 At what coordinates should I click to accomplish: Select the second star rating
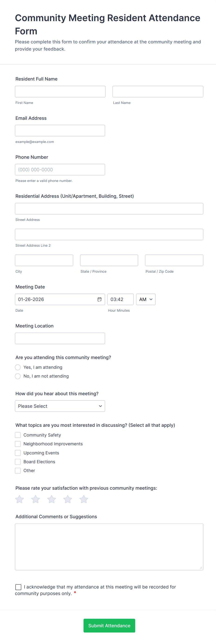tap(36, 499)
